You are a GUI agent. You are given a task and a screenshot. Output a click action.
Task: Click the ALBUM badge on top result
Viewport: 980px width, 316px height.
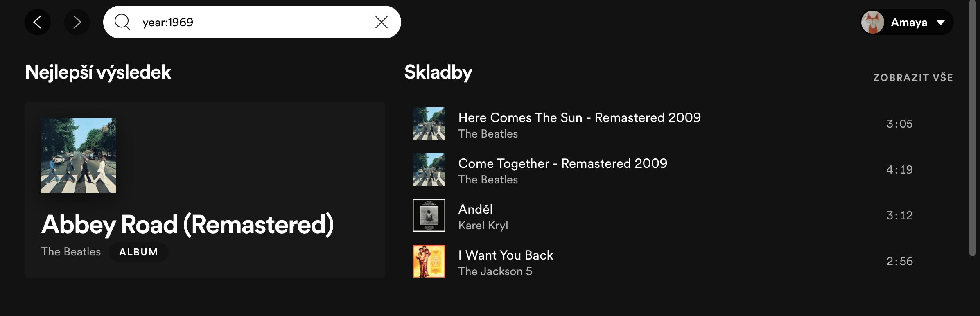tap(138, 252)
